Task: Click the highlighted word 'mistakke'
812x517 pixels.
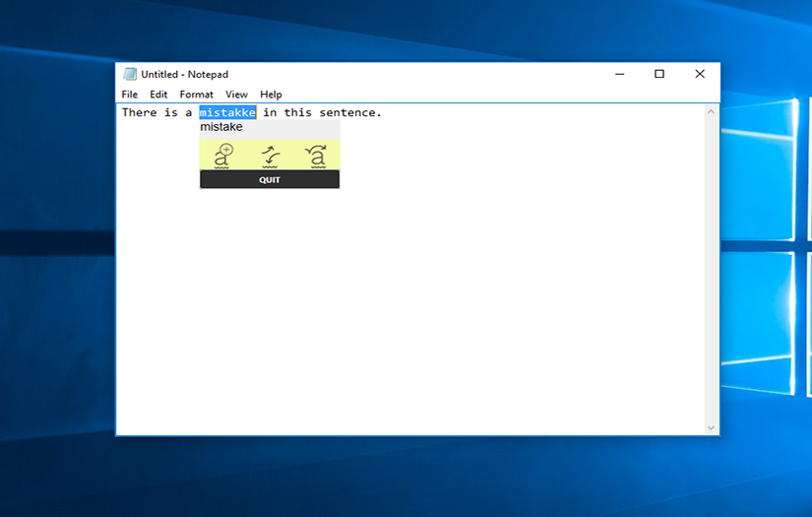Action: [x=227, y=112]
